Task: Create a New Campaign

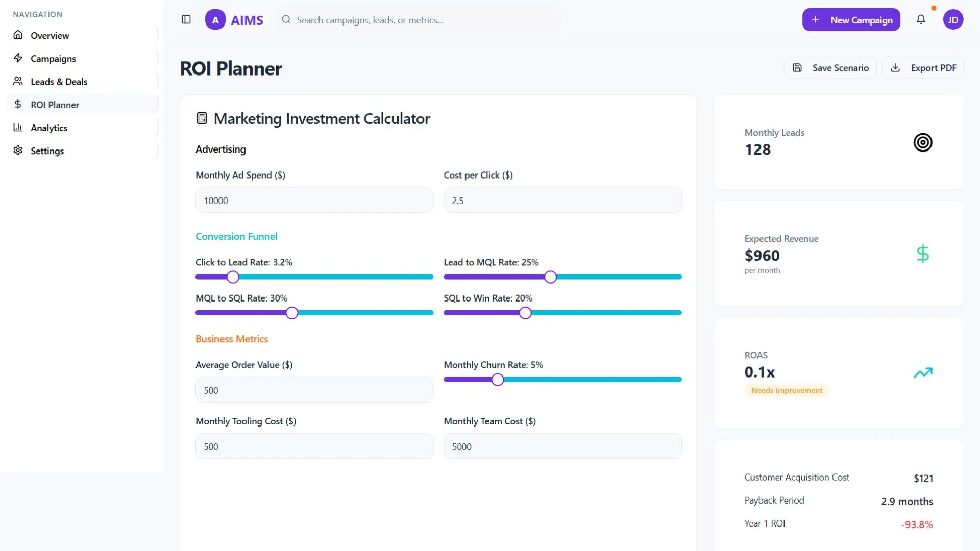Action: 851,20
